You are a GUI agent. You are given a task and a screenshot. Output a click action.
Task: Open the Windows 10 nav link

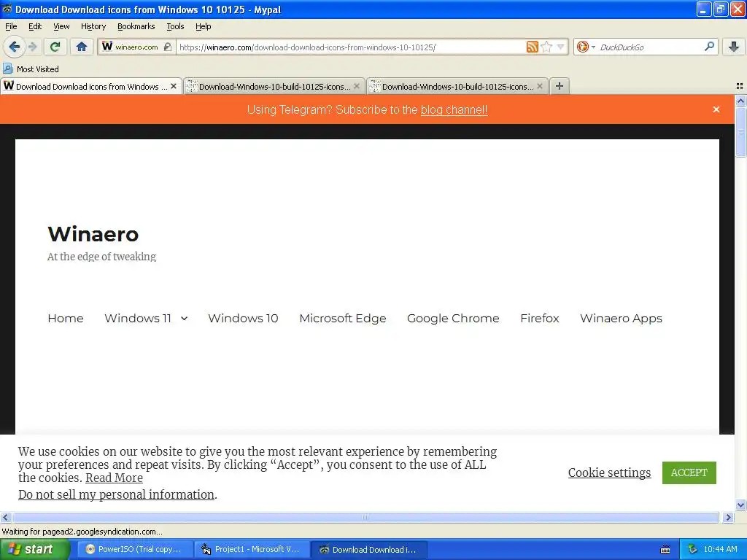tap(243, 318)
